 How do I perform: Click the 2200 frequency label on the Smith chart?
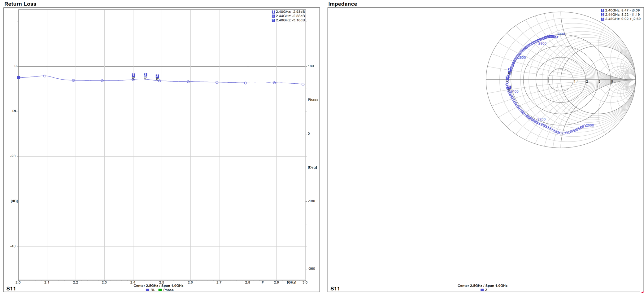542,119
